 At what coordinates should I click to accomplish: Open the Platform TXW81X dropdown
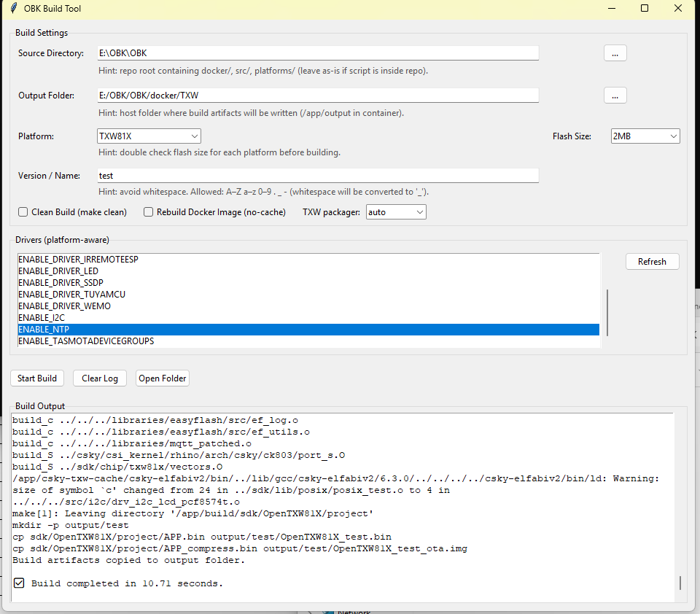(149, 136)
